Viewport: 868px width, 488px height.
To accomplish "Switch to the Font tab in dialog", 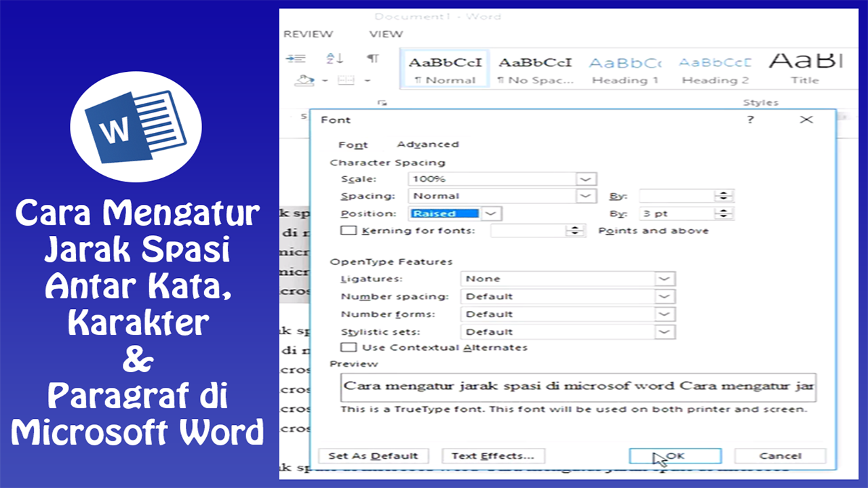I will 353,144.
